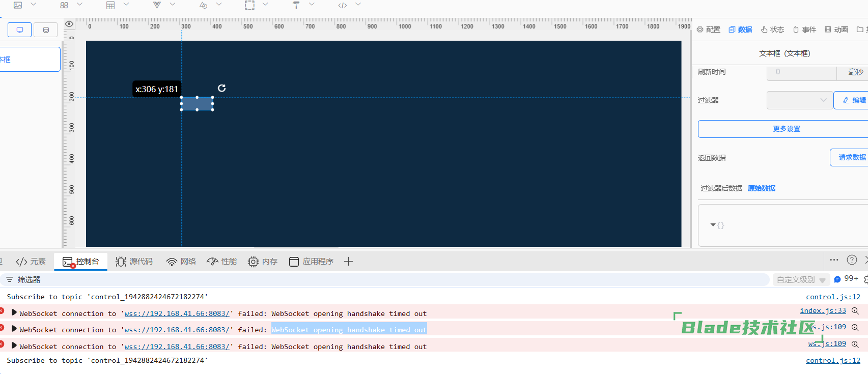
Task: Open the 过滤器 dropdown box
Action: pos(799,100)
